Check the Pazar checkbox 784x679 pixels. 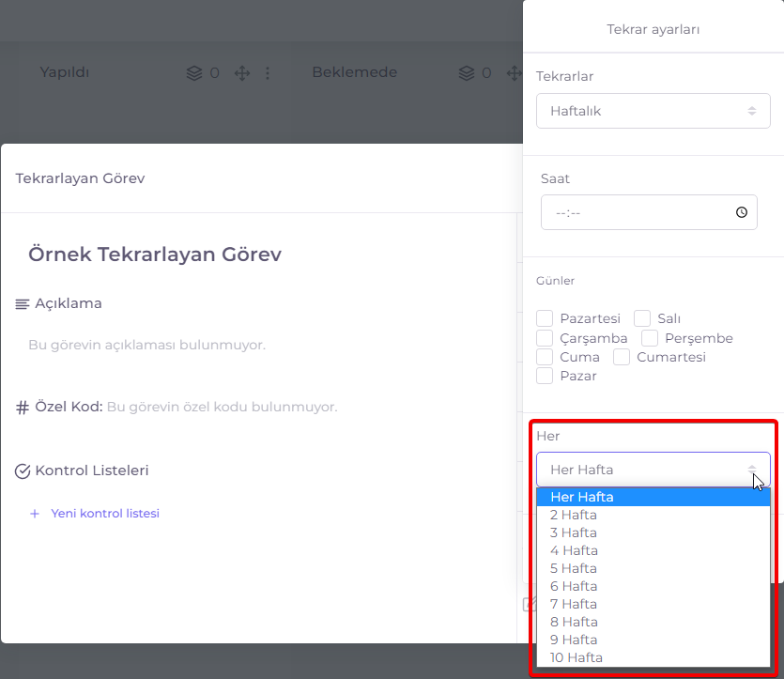(x=545, y=376)
